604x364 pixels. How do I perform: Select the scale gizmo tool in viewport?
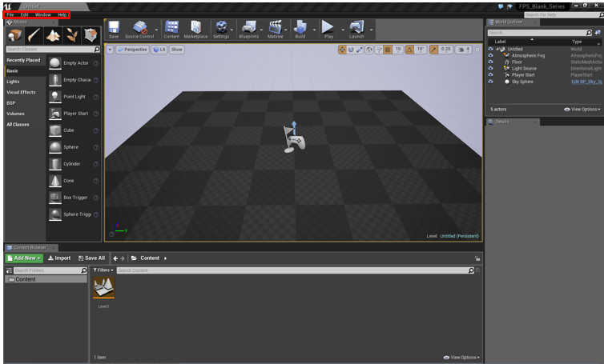360,50
